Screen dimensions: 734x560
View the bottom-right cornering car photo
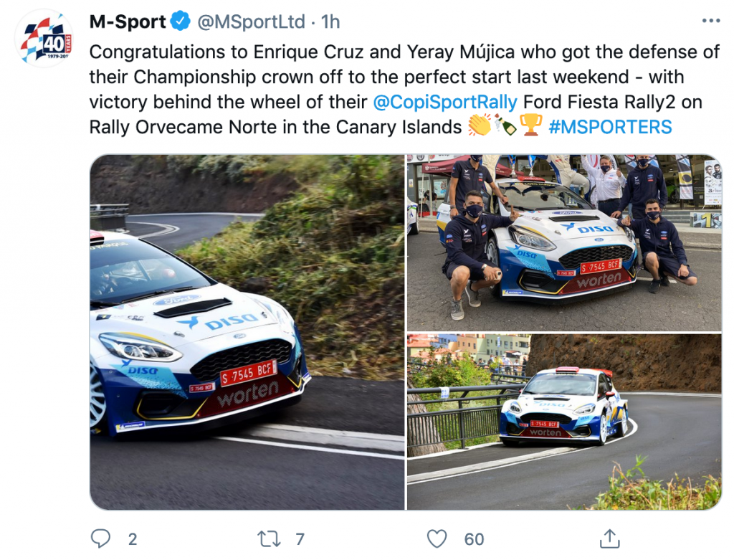[564, 422]
